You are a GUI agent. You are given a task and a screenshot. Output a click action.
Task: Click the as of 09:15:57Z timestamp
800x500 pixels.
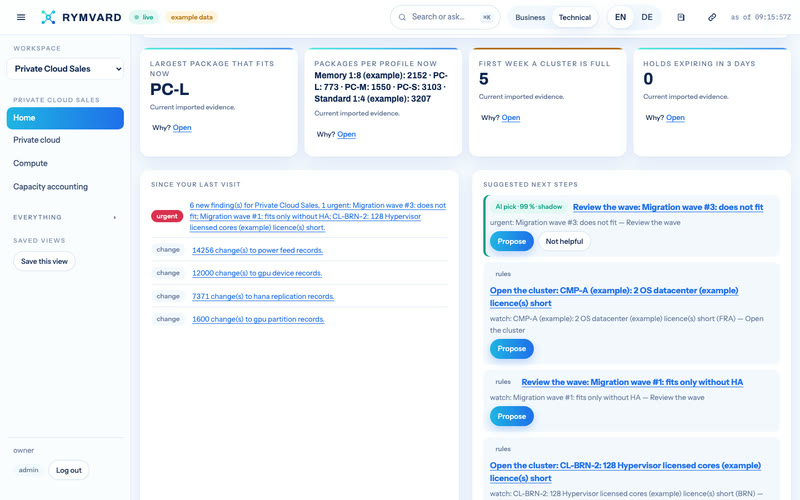[761, 17]
